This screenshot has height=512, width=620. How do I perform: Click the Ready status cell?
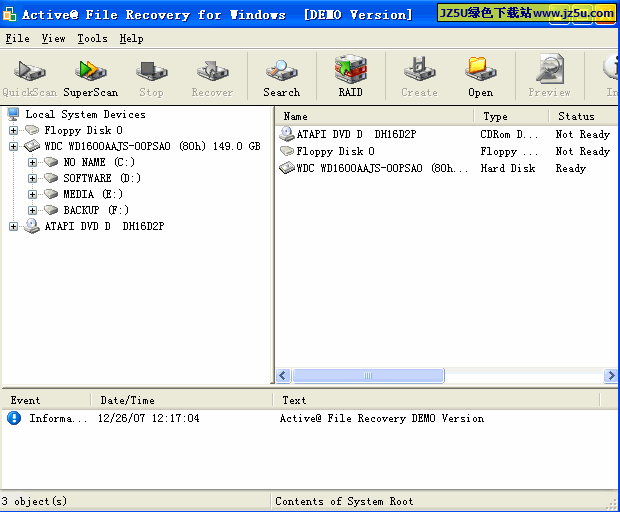tap(571, 168)
